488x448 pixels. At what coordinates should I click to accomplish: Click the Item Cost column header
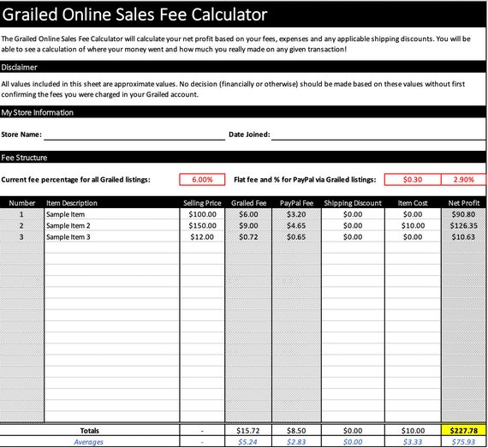(x=413, y=203)
